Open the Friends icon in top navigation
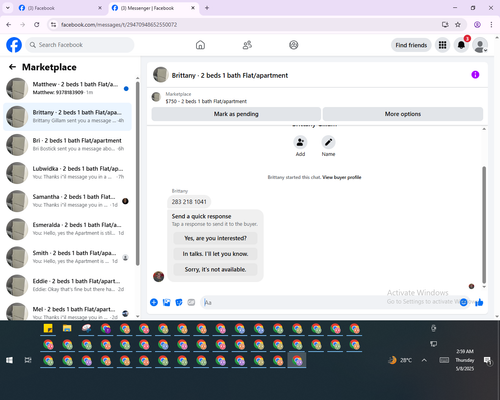Image resolution: width=500 pixels, height=400 pixels. coord(247,45)
